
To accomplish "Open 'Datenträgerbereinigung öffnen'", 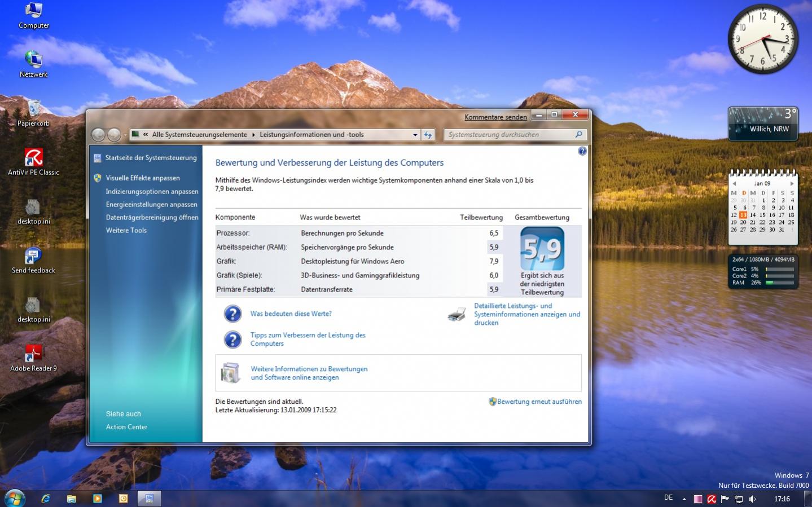I will tap(152, 217).
